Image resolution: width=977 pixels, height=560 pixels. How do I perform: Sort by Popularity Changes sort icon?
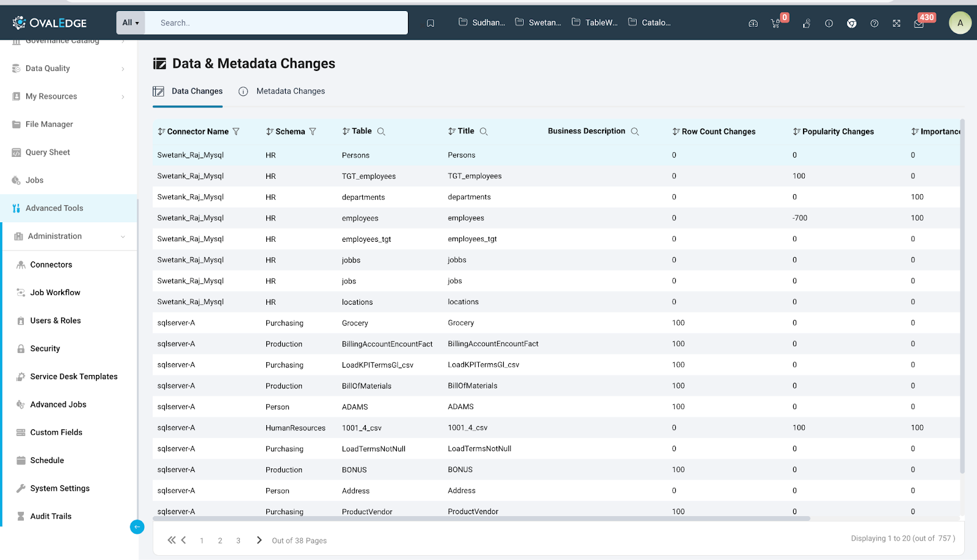pyautogui.click(x=797, y=131)
